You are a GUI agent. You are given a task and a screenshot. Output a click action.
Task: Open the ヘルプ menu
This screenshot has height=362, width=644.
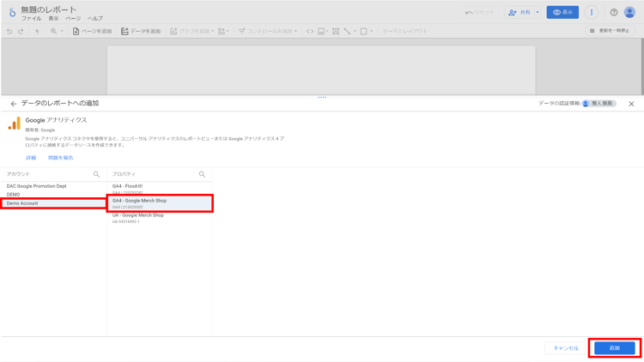94,19
